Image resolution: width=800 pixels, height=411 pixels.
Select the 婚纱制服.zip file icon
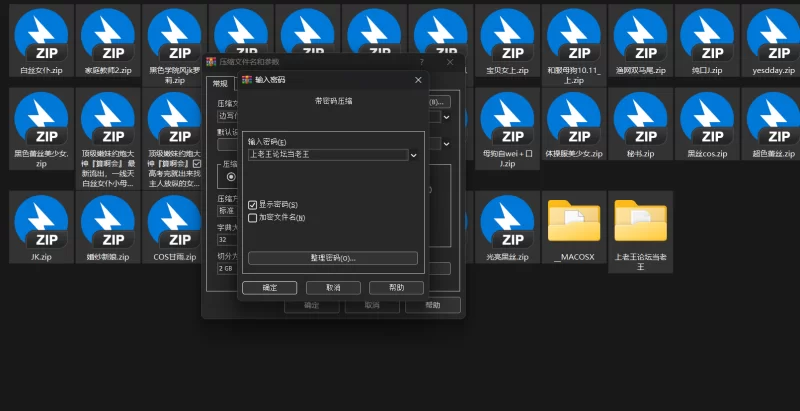pyautogui.click(x=108, y=222)
